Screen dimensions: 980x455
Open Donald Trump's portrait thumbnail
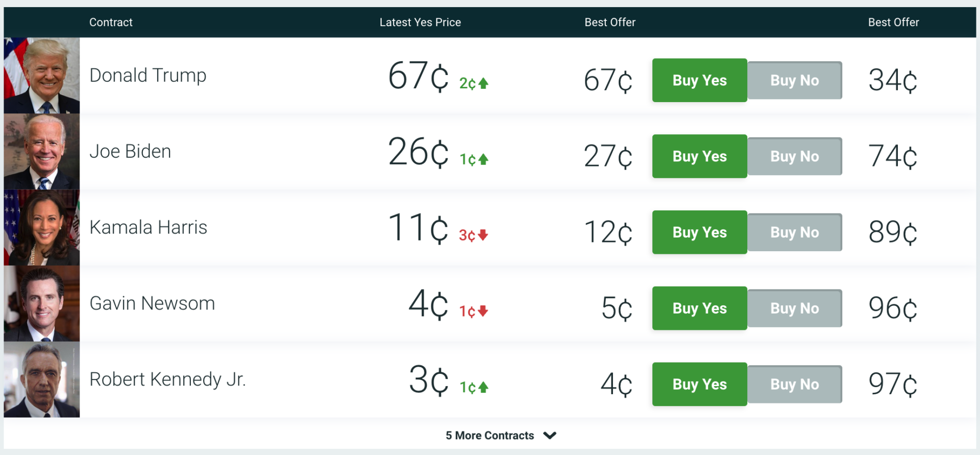click(42, 76)
